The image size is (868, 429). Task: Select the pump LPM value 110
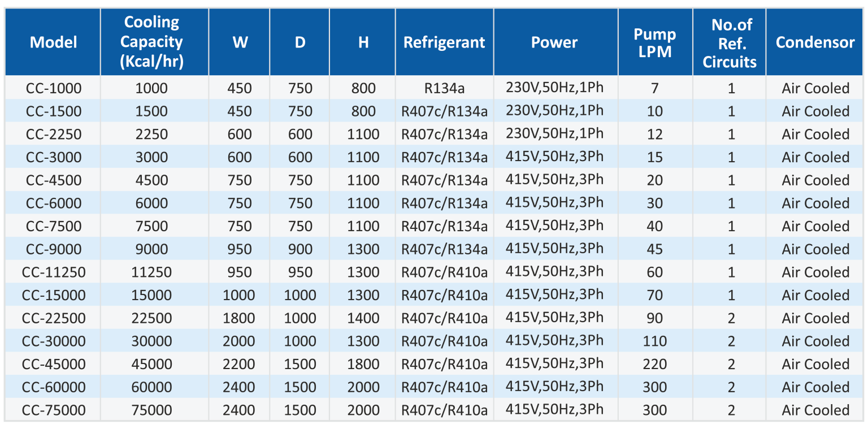coord(655,341)
